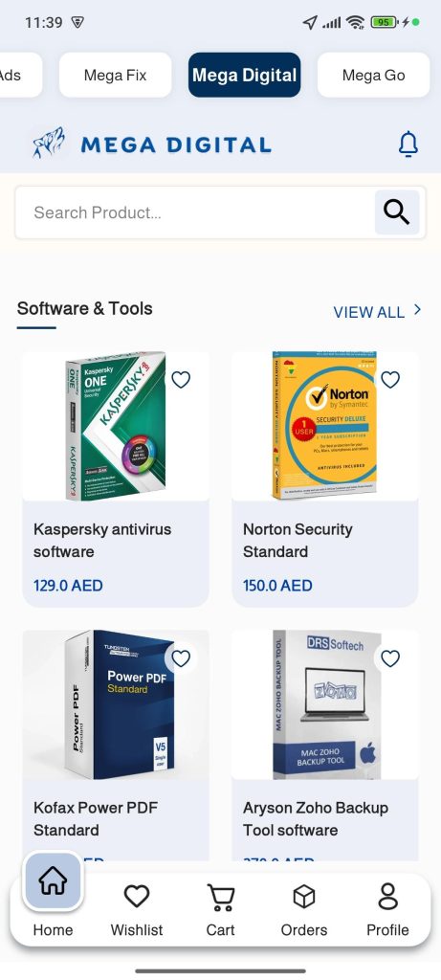Select the Home icon in bottom bar
Viewport: 441px width, 980px height.
[54, 881]
